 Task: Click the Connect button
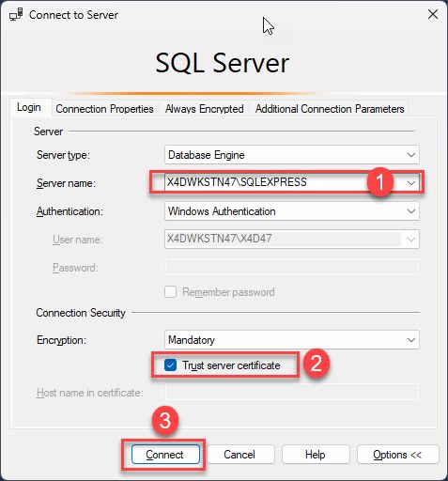165,455
